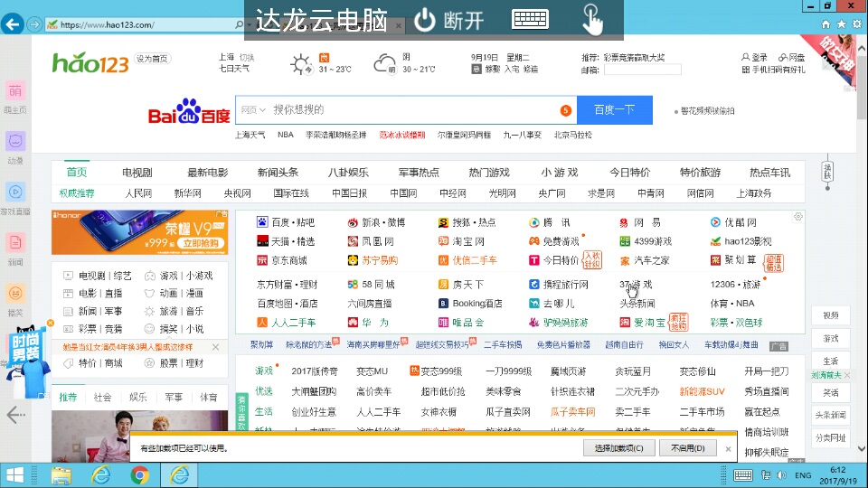Viewport: 868px width, 488px height.
Task: Click the ENG language indicator
Action: coord(803,475)
